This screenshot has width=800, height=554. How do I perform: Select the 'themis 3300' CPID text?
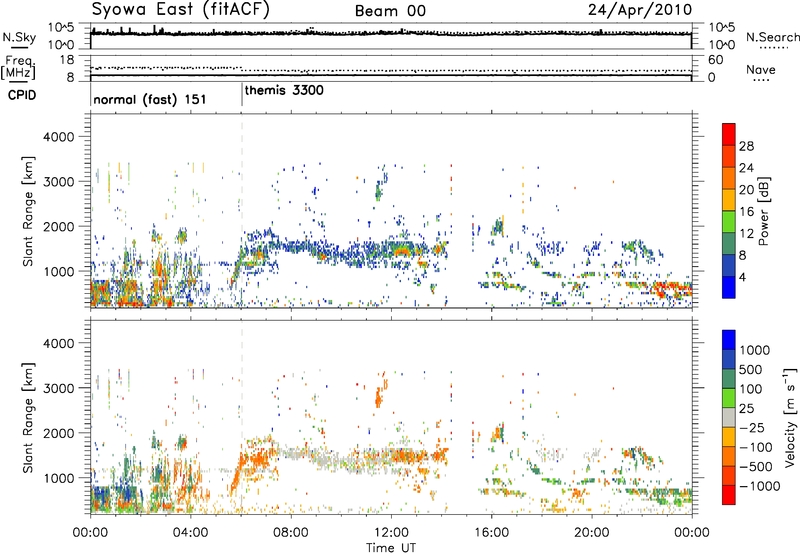284,90
